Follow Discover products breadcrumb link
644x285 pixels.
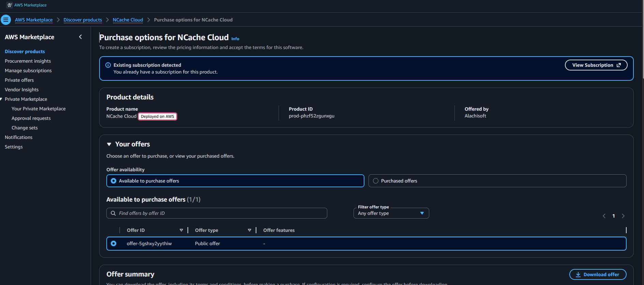point(83,20)
